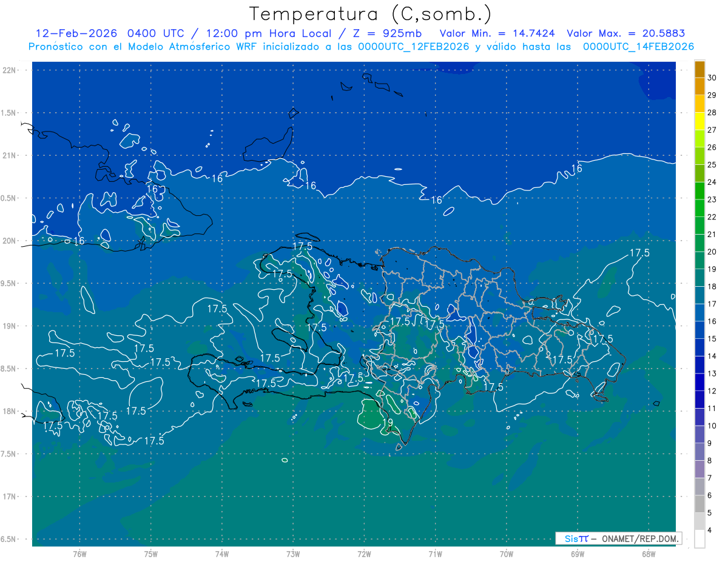Click the '24' color scale label

712,182
